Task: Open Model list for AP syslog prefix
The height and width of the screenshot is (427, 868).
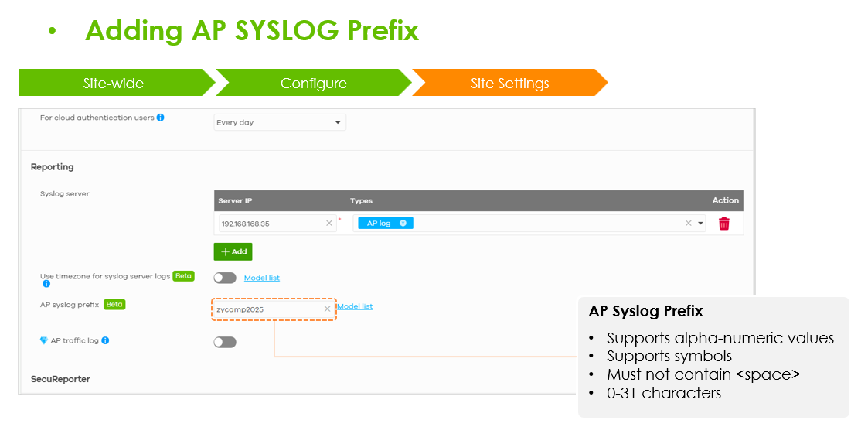Action: pyautogui.click(x=355, y=306)
